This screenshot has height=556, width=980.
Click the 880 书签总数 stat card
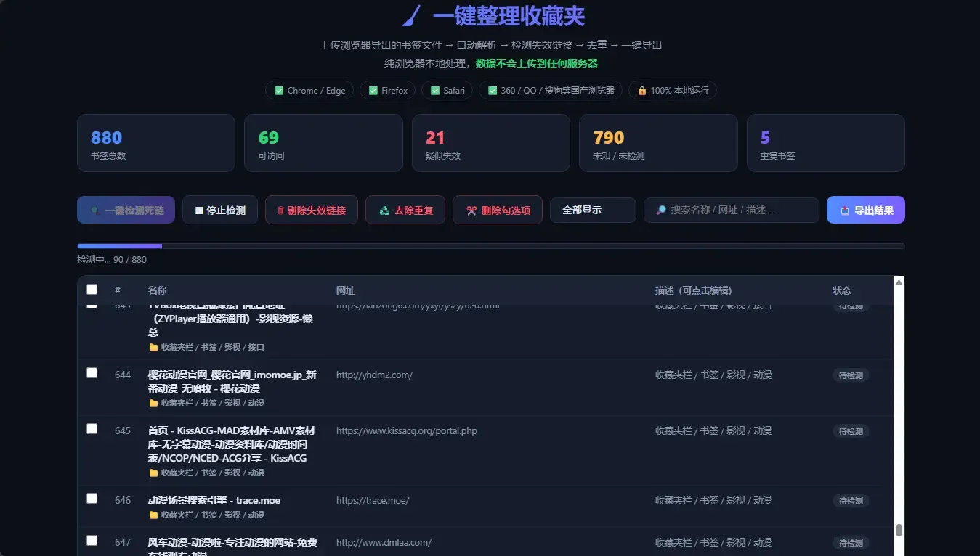pos(156,143)
